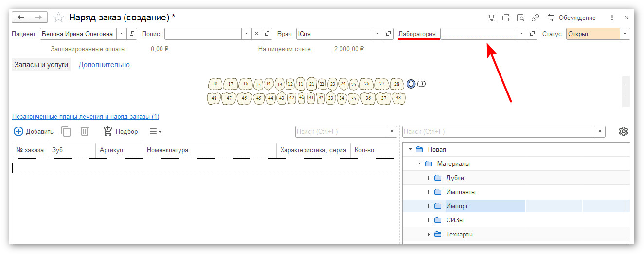Screen dimensions: 644x254
Task: Copy the selected row with duplicate icon
Action: (66, 131)
